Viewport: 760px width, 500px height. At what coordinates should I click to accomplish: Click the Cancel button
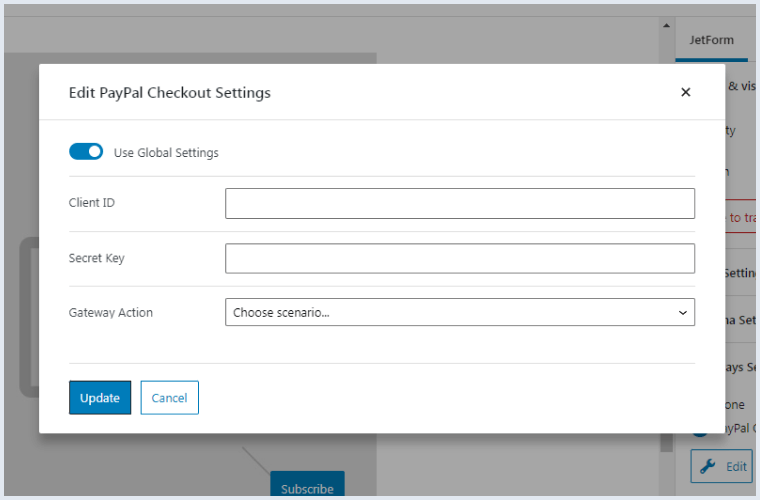[169, 398]
